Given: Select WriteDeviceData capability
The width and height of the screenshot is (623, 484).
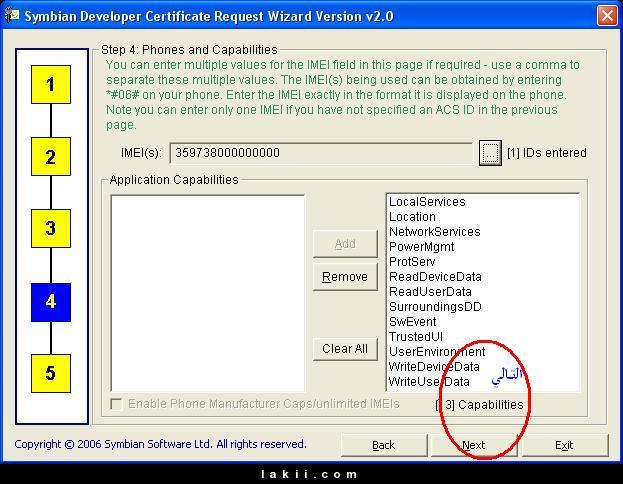Looking at the screenshot, I should (434, 367).
